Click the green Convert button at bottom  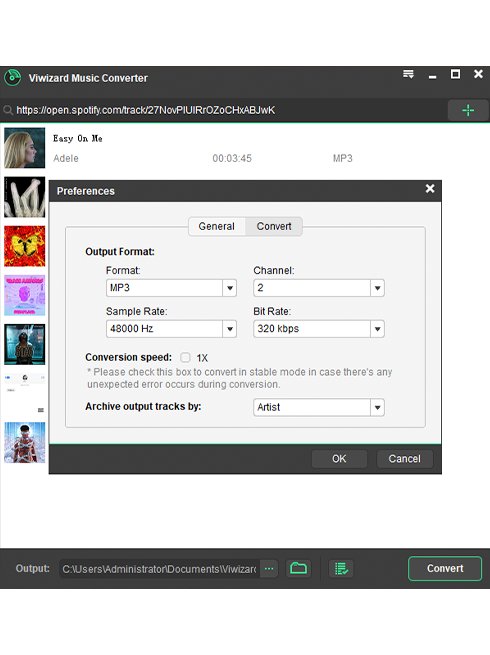tap(445, 569)
